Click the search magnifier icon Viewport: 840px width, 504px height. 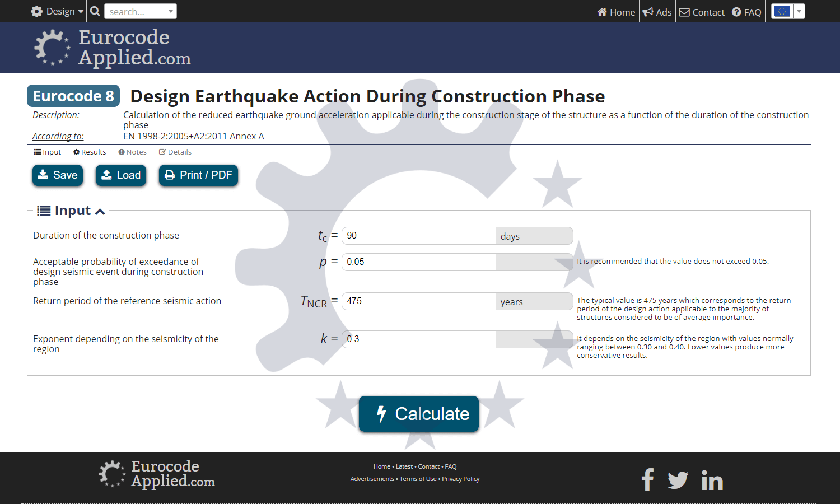[x=95, y=11]
